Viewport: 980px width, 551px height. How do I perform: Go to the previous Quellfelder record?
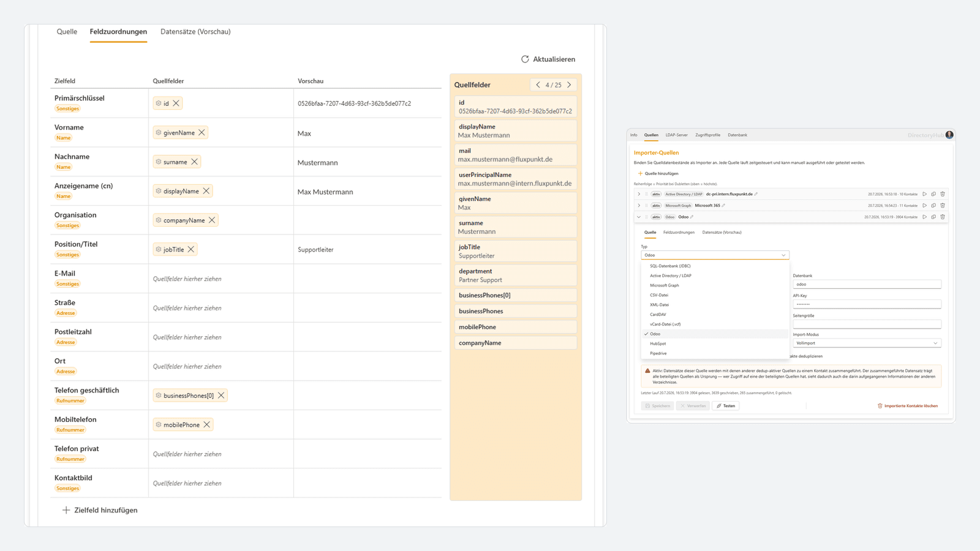click(x=538, y=85)
